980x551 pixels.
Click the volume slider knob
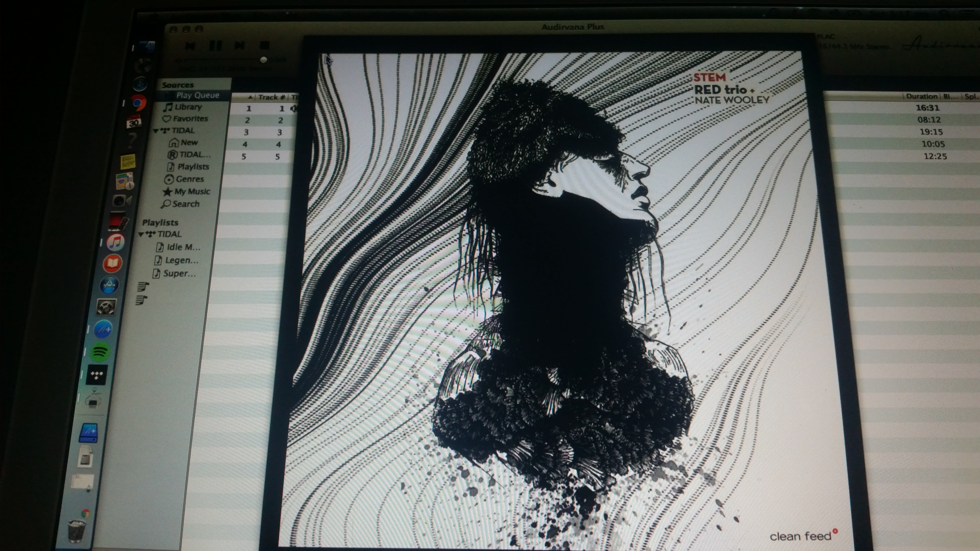click(x=263, y=60)
